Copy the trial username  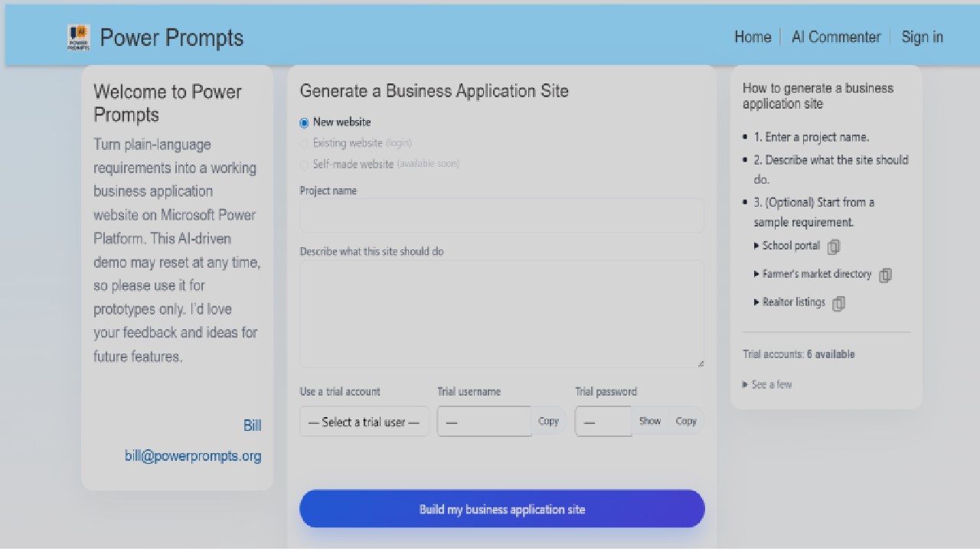(549, 421)
